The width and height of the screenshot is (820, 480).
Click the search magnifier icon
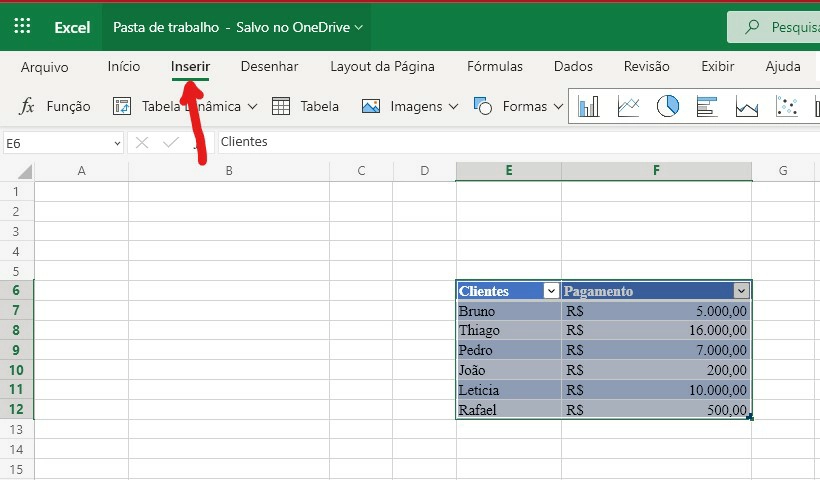[752, 26]
